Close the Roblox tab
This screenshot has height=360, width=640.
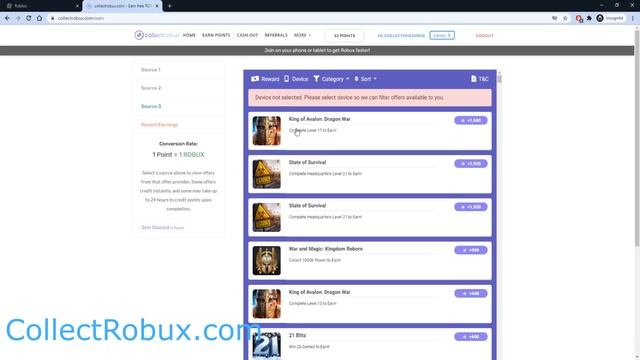click(77, 6)
